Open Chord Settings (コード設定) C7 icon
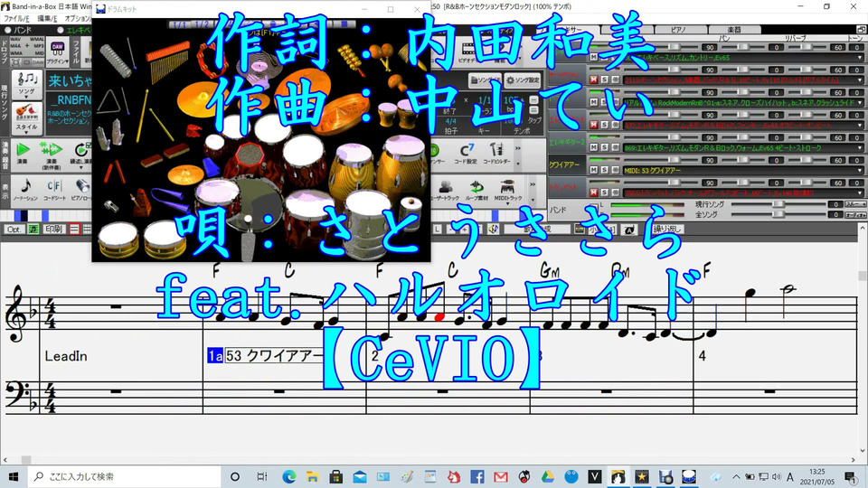 pyautogui.click(x=467, y=154)
